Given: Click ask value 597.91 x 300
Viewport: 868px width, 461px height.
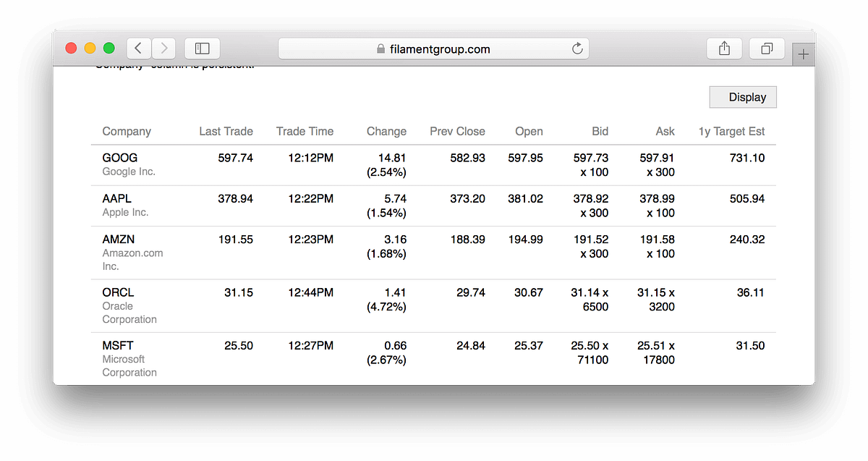Looking at the screenshot, I should 658,165.
